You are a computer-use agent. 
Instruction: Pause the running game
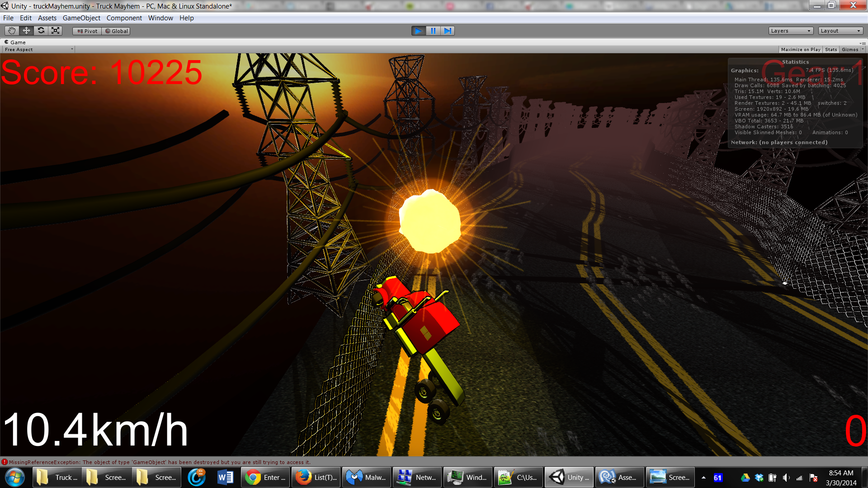(433, 31)
